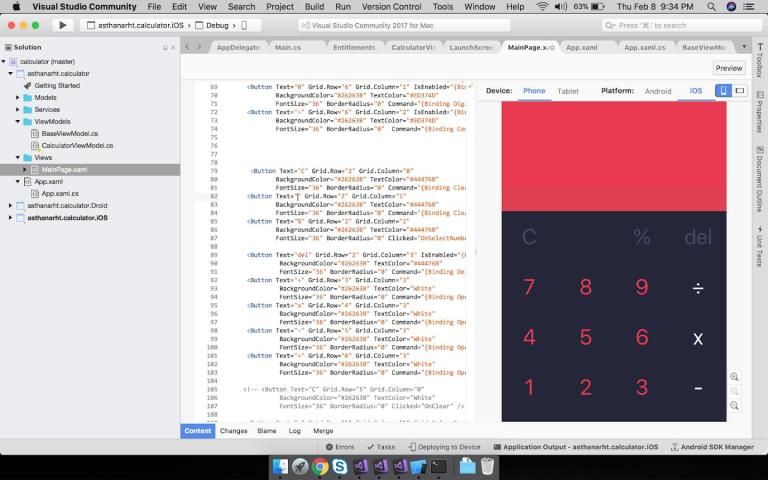Open Chrome from the Dock
The width and height of the screenshot is (768, 480).
[320, 466]
